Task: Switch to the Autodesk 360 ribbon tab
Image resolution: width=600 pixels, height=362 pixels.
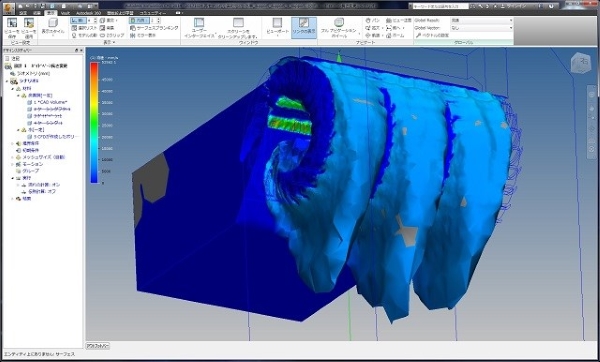Action: (x=88, y=13)
